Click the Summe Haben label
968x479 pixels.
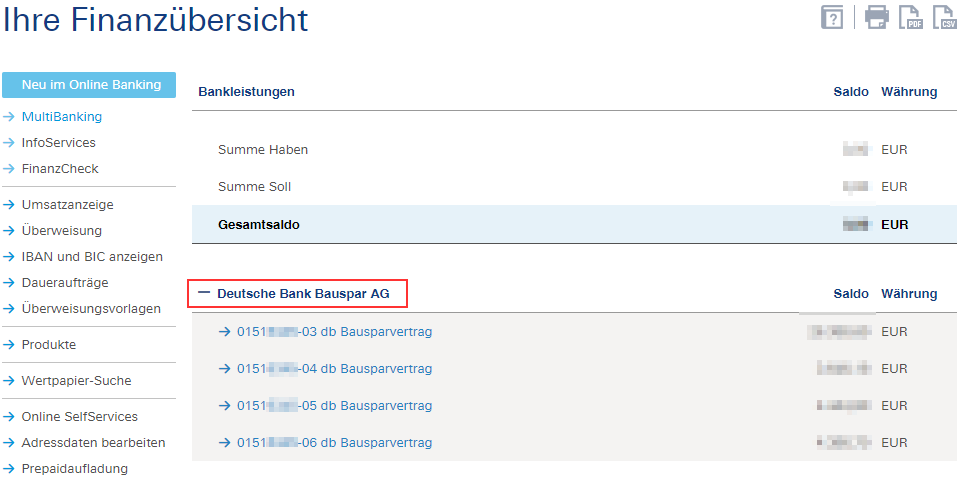click(x=263, y=149)
